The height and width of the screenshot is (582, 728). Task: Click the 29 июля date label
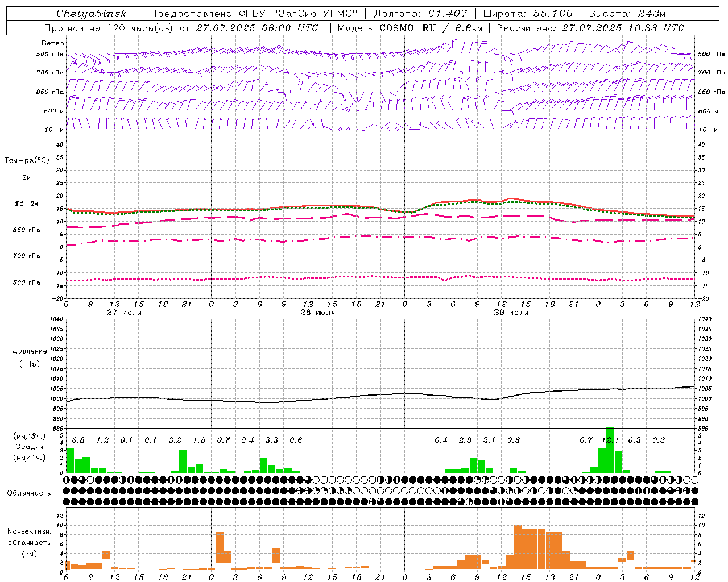click(x=511, y=313)
